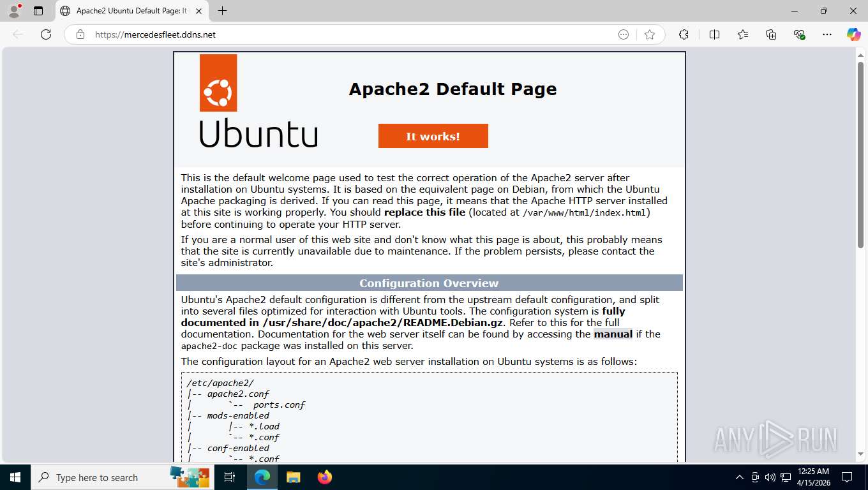Open Settings and more ellipsis menu
The width and height of the screenshot is (868, 490).
pyautogui.click(x=827, y=34)
